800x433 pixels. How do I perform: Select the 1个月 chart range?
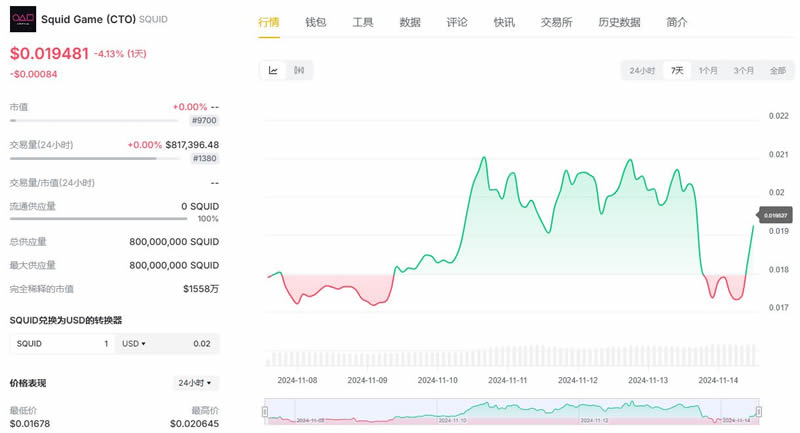tap(708, 70)
